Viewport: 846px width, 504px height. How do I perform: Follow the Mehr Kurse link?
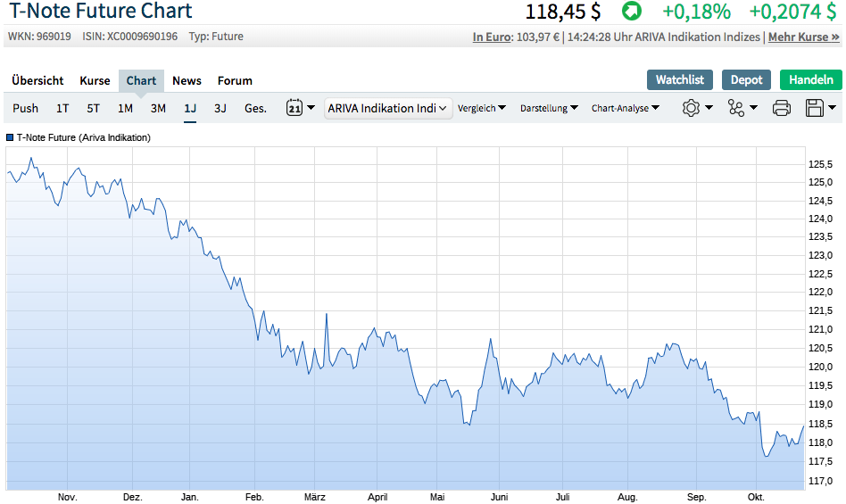(x=803, y=37)
